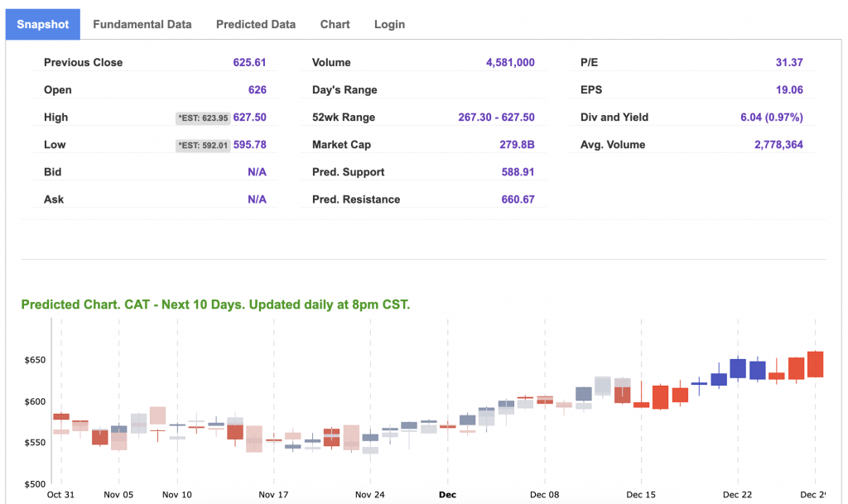848x504 pixels.
Task: Click the EST: 592.01 badge beside Low
Action: point(203,146)
